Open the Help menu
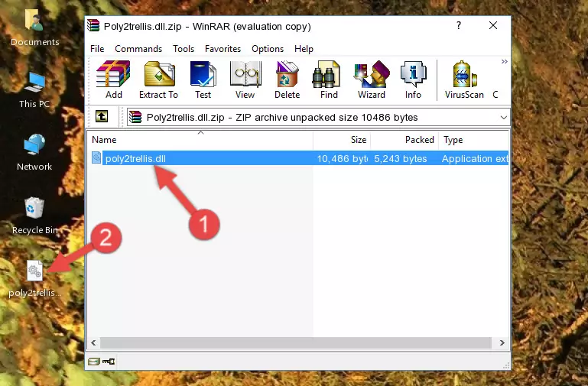588x386 pixels. 304,49
